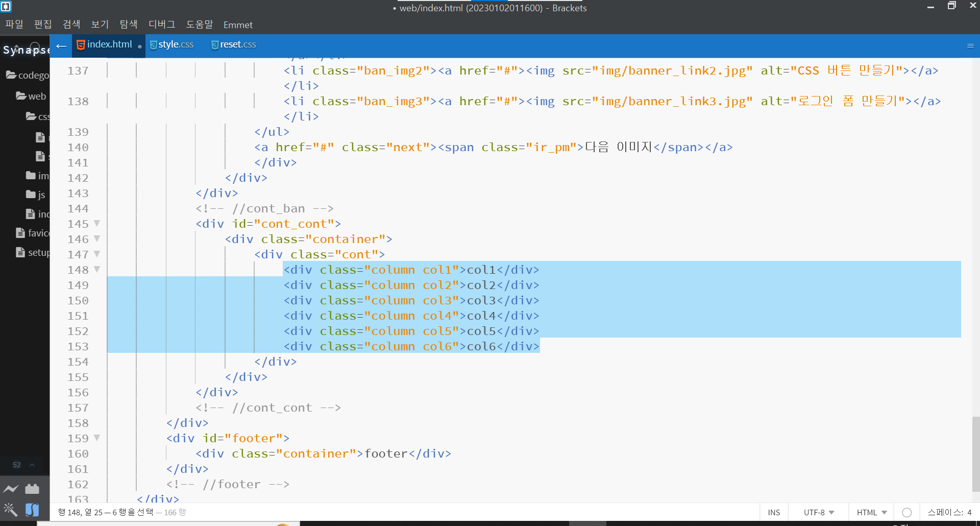Click the magic wand icon
This screenshot has width=980, height=526.
click(10, 509)
